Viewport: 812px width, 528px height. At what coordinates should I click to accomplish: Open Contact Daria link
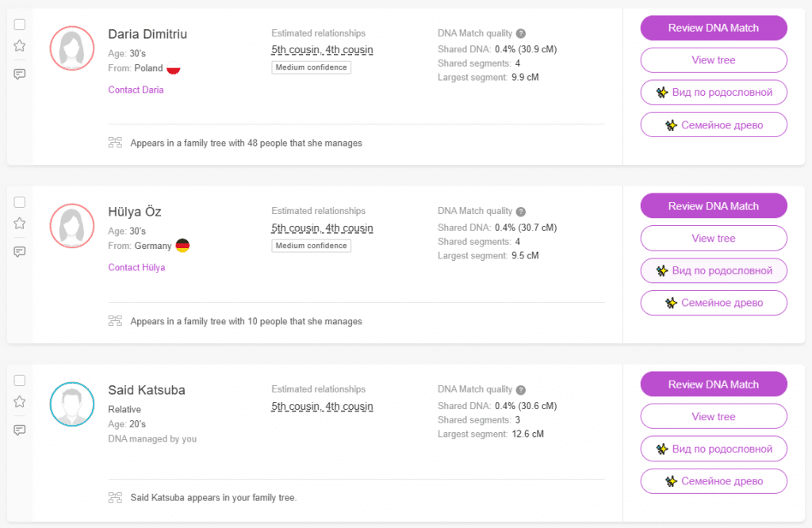pyautogui.click(x=136, y=90)
